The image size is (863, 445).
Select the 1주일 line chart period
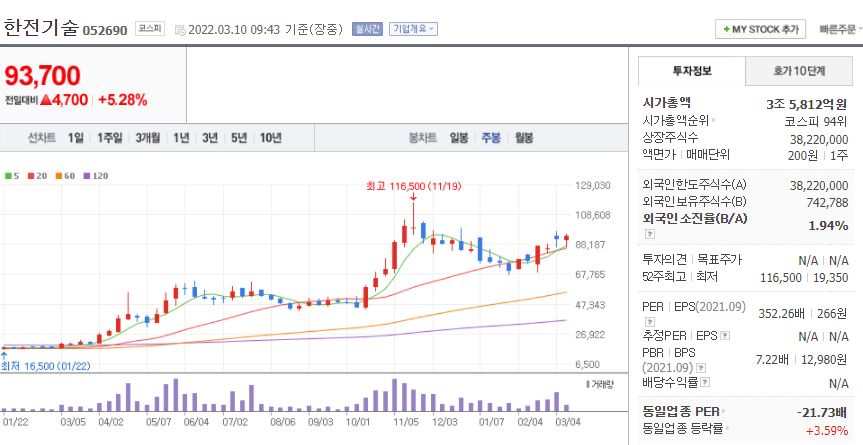110,138
